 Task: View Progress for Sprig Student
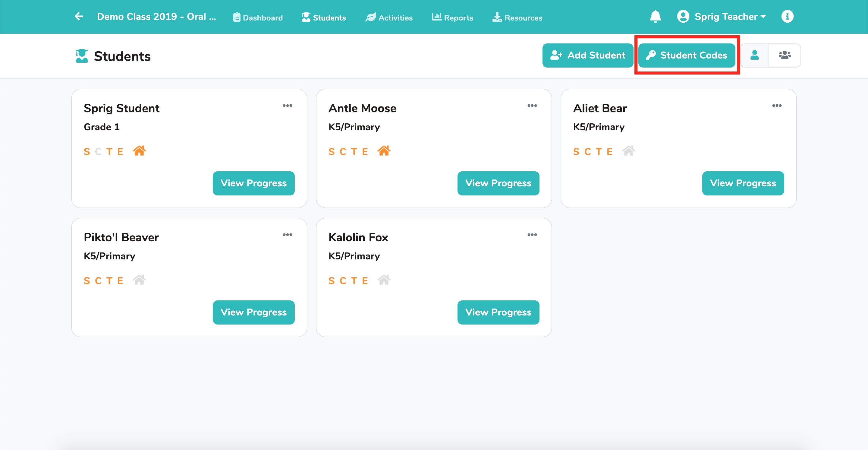coord(254,183)
